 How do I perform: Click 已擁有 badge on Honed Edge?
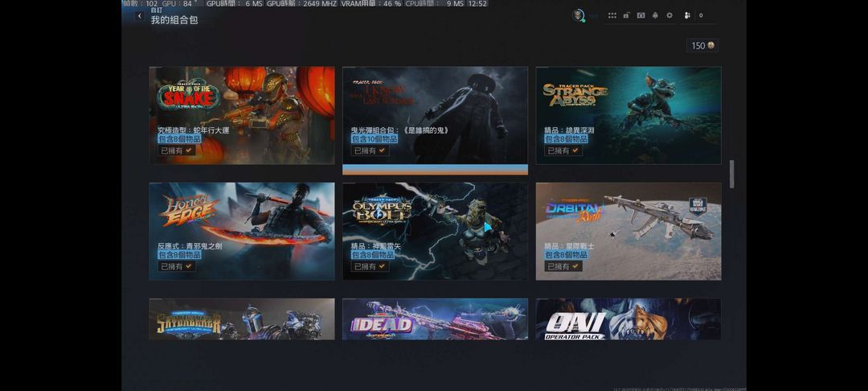click(x=176, y=266)
